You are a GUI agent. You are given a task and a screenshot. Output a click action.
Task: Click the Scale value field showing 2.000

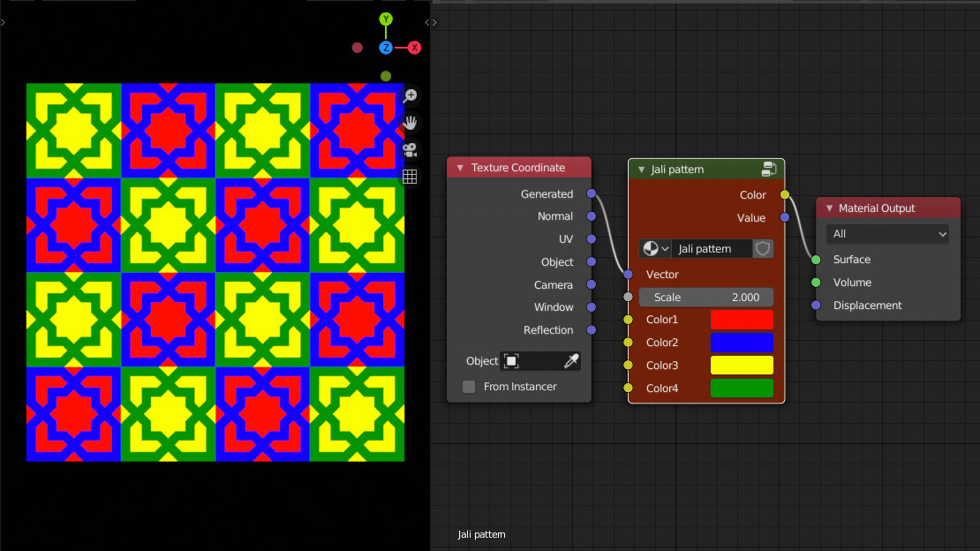(x=705, y=298)
